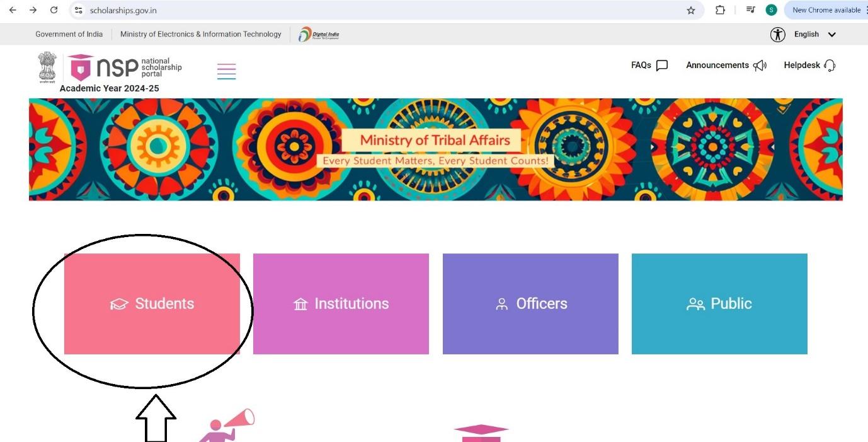The image size is (868, 442).
Task: Click the Announcements megaphone icon
Action: [x=760, y=66]
